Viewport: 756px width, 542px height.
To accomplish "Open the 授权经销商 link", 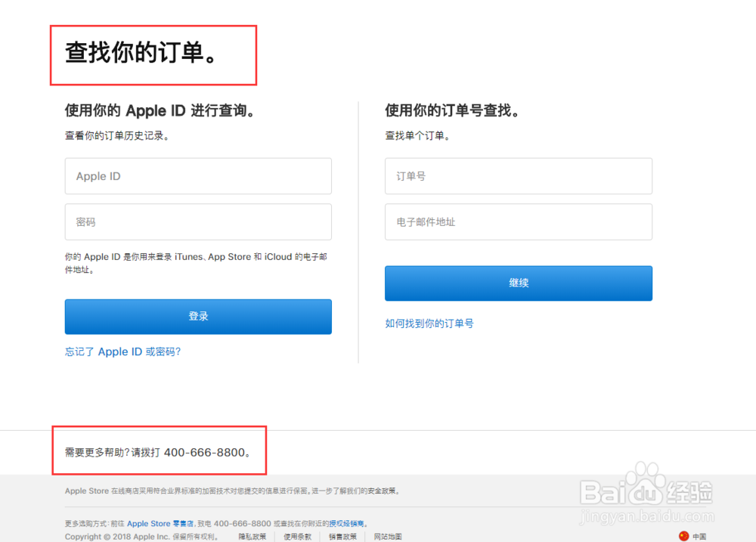I will [346, 523].
